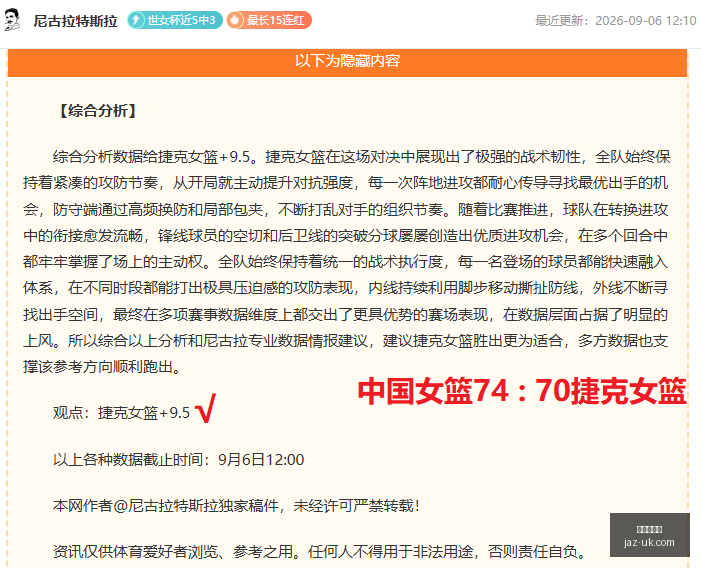This screenshot has height=568, width=701.
Task: Select the 最长15连红 badge
Action: pyautogui.click(x=269, y=20)
